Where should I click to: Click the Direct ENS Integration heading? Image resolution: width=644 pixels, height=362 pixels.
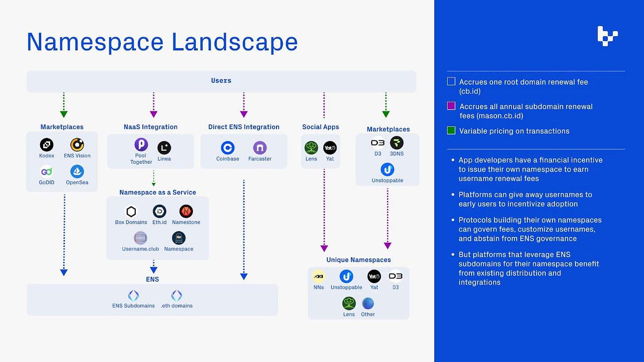pos(244,127)
